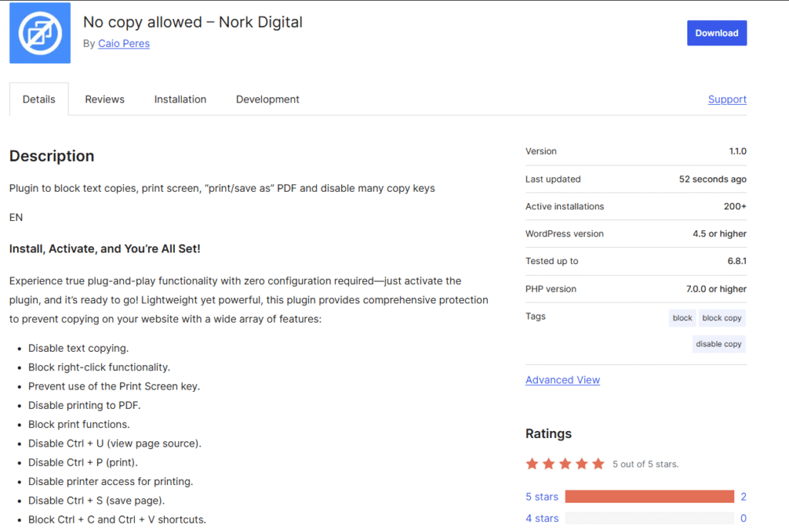Click 'Install, Activate, and You're All Set!' heading
The height and width of the screenshot is (532, 789).
click(x=105, y=249)
